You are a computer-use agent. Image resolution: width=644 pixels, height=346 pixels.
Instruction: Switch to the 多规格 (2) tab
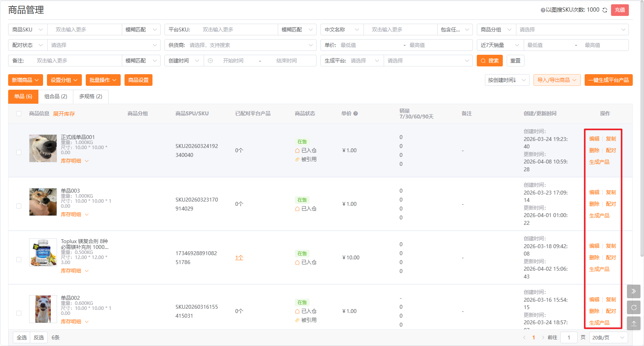tap(91, 96)
